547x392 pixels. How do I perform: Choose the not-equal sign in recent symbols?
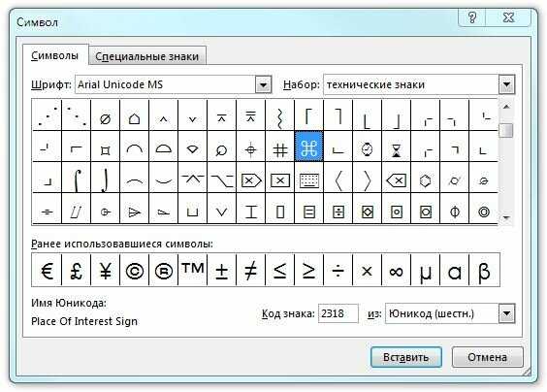[251, 271]
